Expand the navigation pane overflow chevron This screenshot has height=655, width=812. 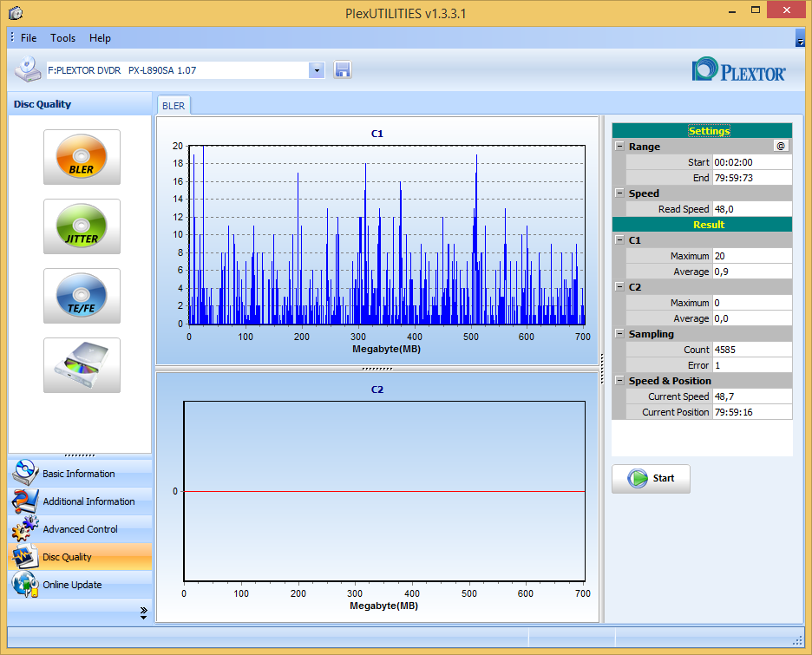(x=143, y=613)
